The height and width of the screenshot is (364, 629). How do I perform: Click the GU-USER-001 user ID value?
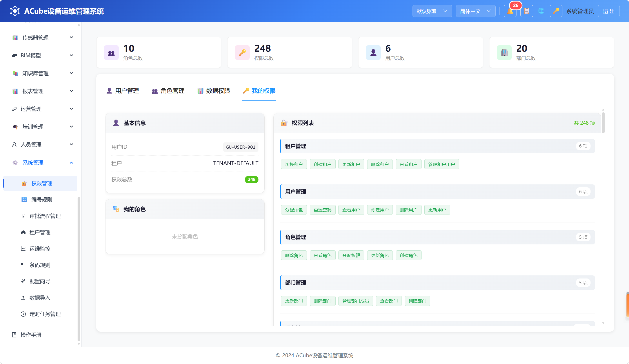coord(241,147)
